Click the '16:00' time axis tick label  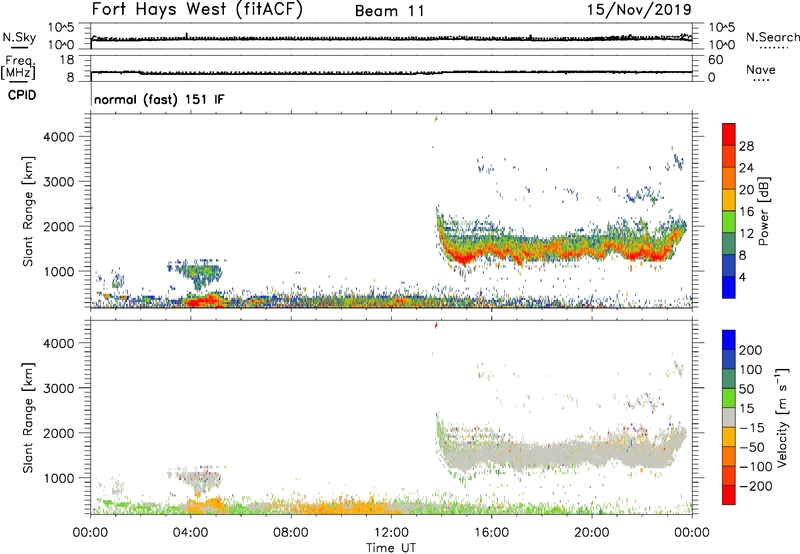click(492, 533)
